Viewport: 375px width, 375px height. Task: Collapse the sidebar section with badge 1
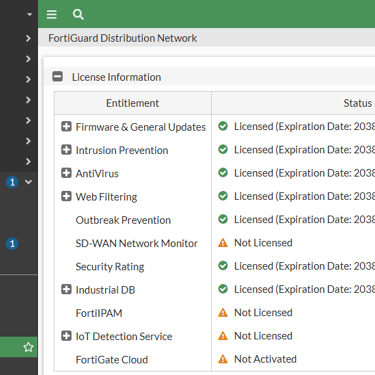[29, 182]
